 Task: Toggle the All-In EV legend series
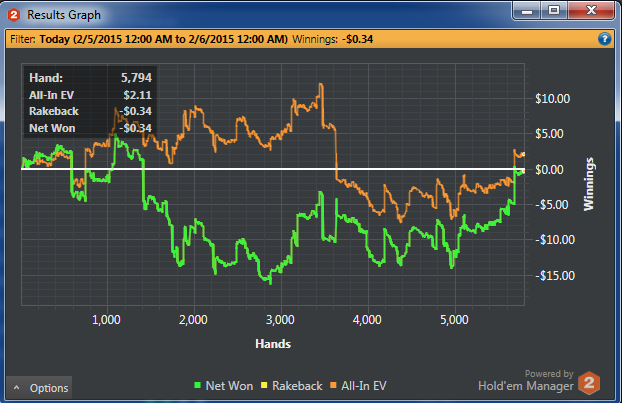[358, 386]
